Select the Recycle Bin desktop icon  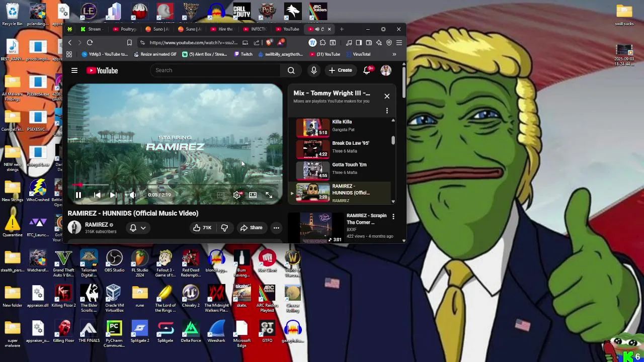pyautogui.click(x=12, y=15)
